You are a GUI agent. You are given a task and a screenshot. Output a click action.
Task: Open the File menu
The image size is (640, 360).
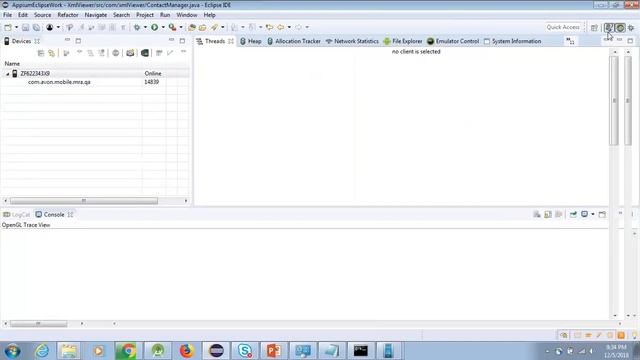click(x=7, y=15)
